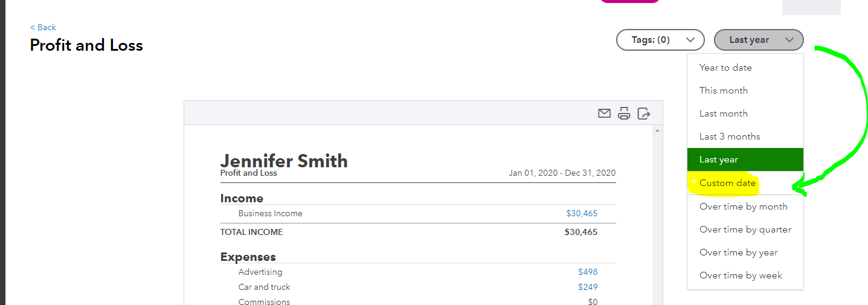Choose Over time by year

coord(738,252)
